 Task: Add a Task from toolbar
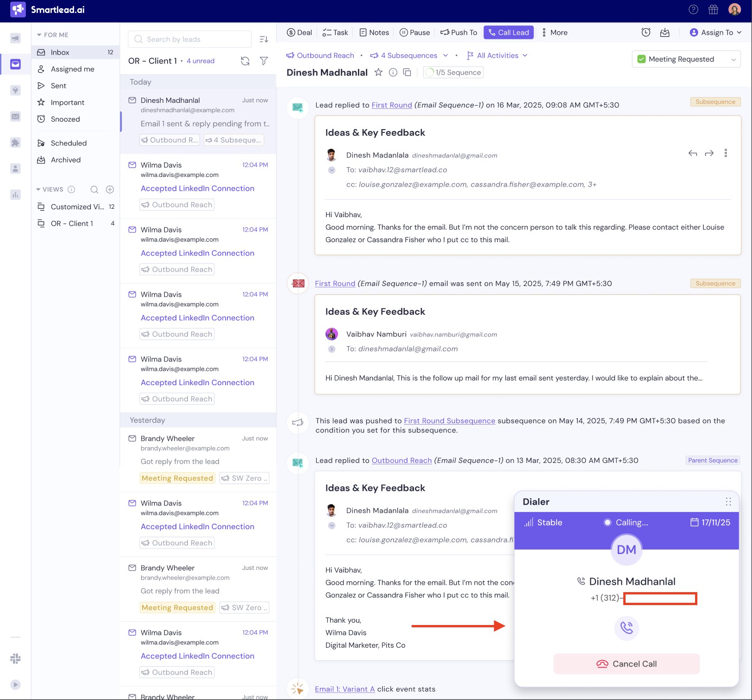tap(335, 32)
